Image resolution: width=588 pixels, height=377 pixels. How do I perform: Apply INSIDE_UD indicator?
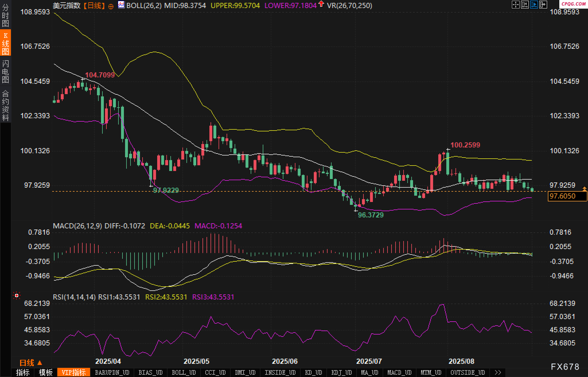(x=280, y=372)
